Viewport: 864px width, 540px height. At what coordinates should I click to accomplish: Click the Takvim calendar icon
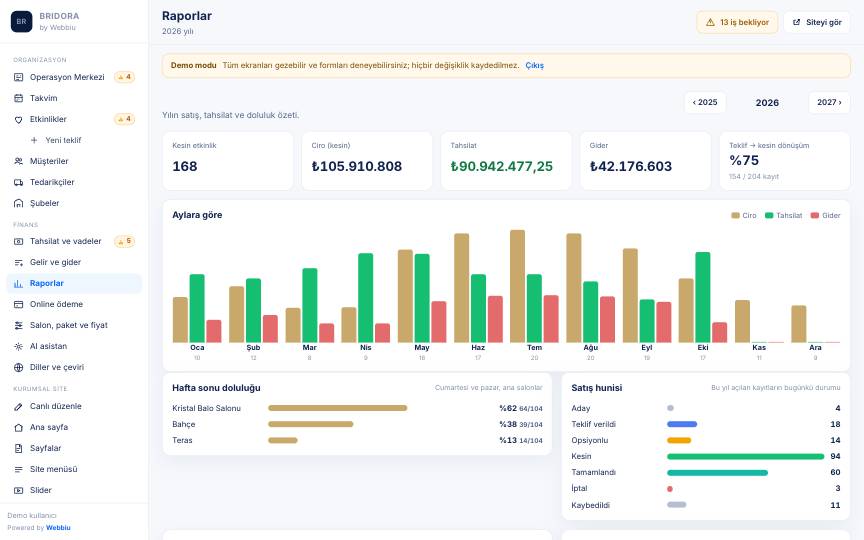[x=18, y=98]
